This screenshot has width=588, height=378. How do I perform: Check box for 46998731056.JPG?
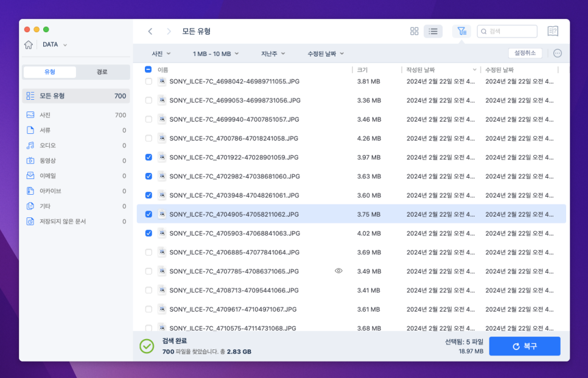click(x=149, y=100)
